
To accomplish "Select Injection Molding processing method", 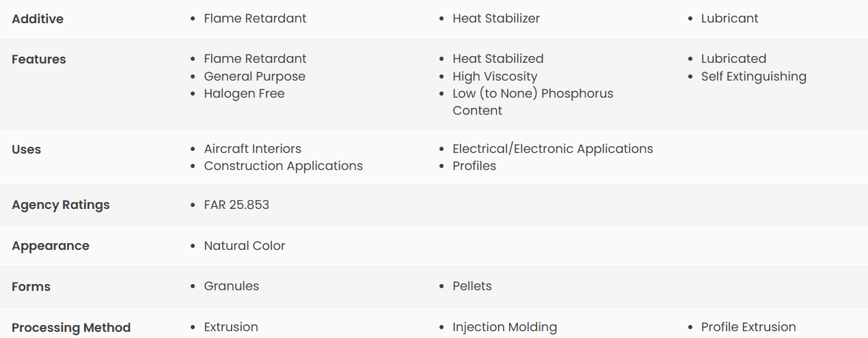I will 504,327.
